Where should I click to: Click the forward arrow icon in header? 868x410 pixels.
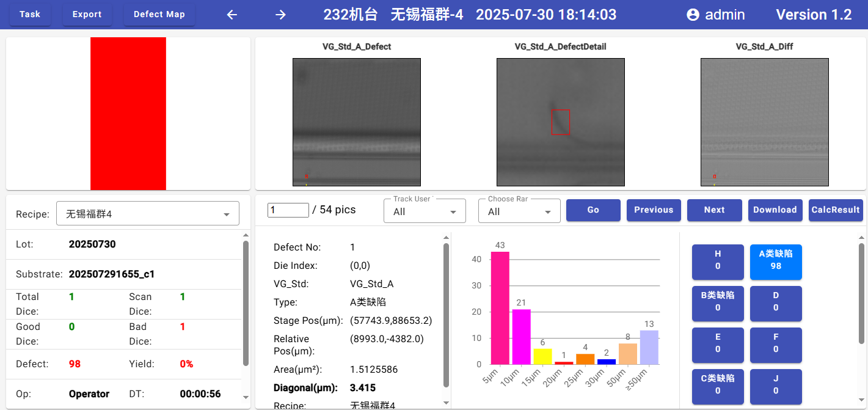280,15
